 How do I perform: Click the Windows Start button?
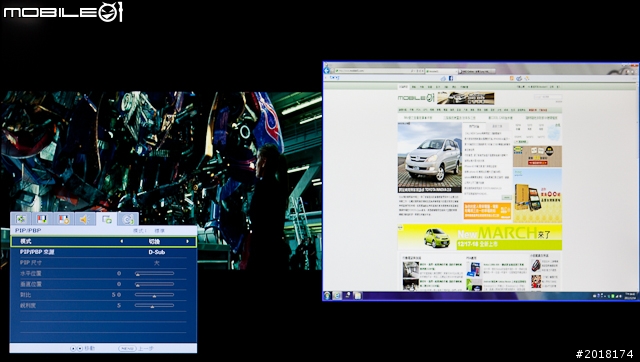(x=327, y=295)
